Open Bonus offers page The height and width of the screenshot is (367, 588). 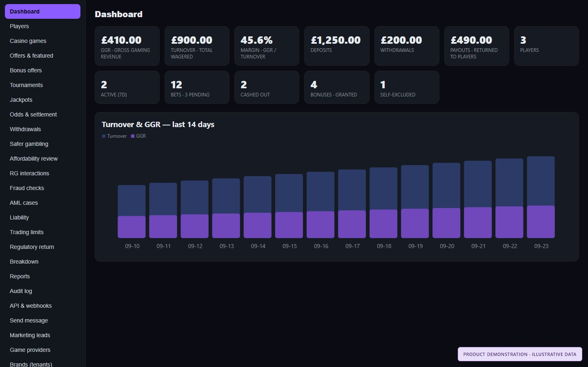pyautogui.click(x=42, y=70)
